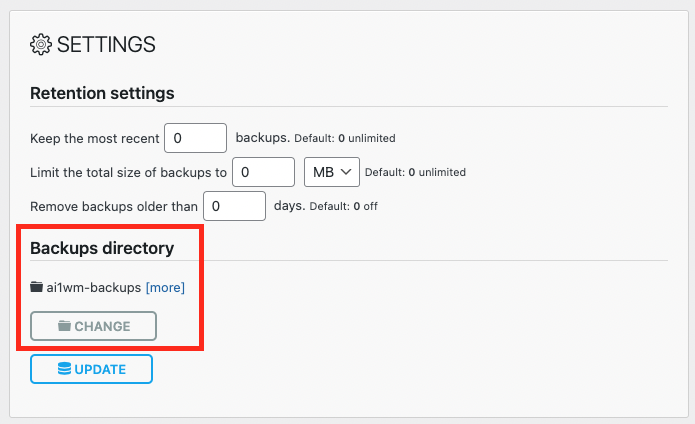695x424 pixels.
Task: Click the gear icon beside SETTINGS heading
Action: coord(41,44)
